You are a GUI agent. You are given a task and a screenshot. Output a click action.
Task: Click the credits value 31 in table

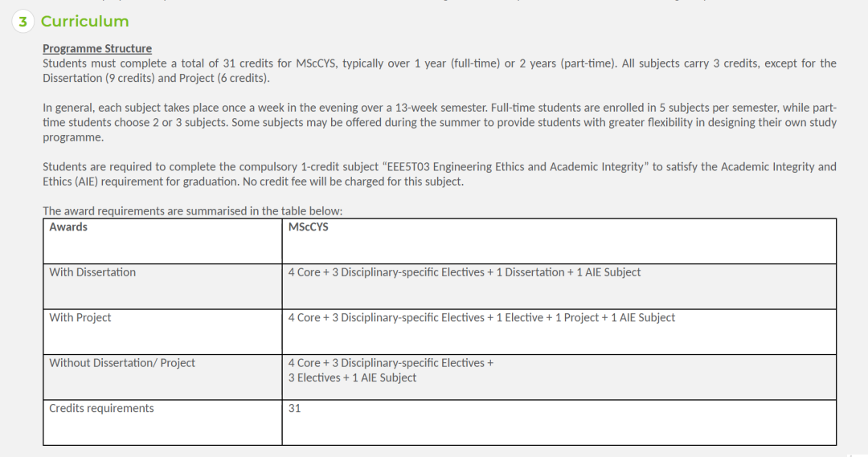coord(295,409)
